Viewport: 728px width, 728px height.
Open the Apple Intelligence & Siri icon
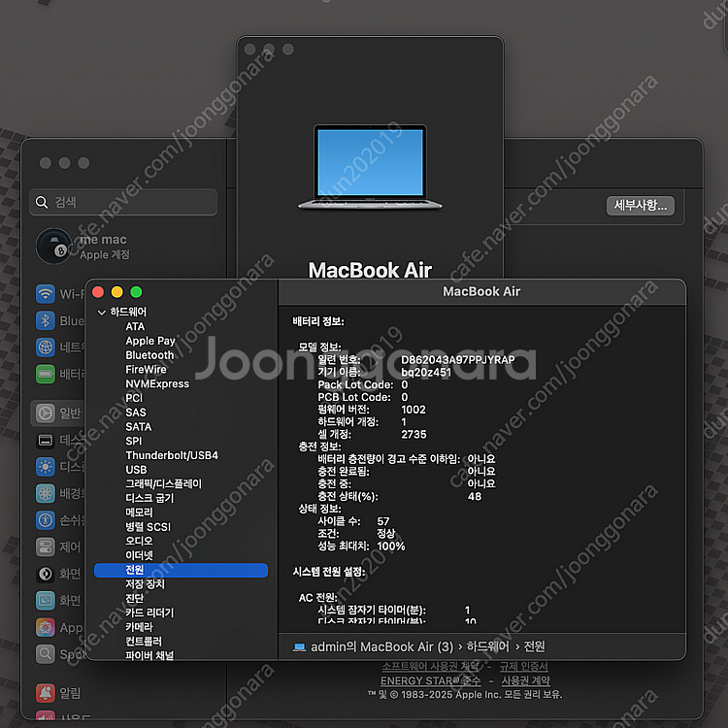pyautogui.click(x=45, y=627)
